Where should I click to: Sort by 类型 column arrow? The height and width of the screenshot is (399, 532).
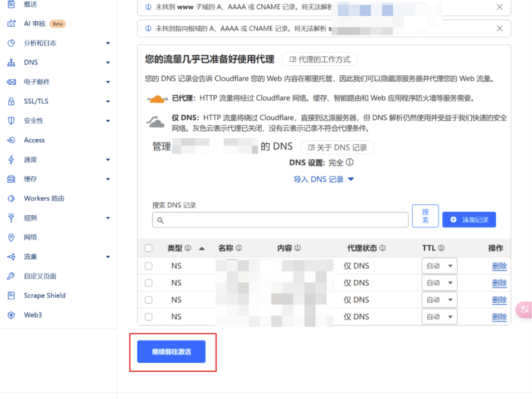(202, 249)
